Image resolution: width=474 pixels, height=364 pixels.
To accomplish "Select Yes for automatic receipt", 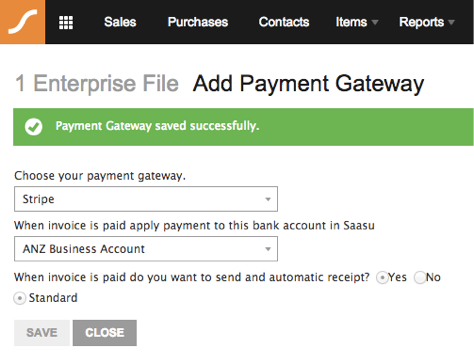I will [x=382, y=278].
